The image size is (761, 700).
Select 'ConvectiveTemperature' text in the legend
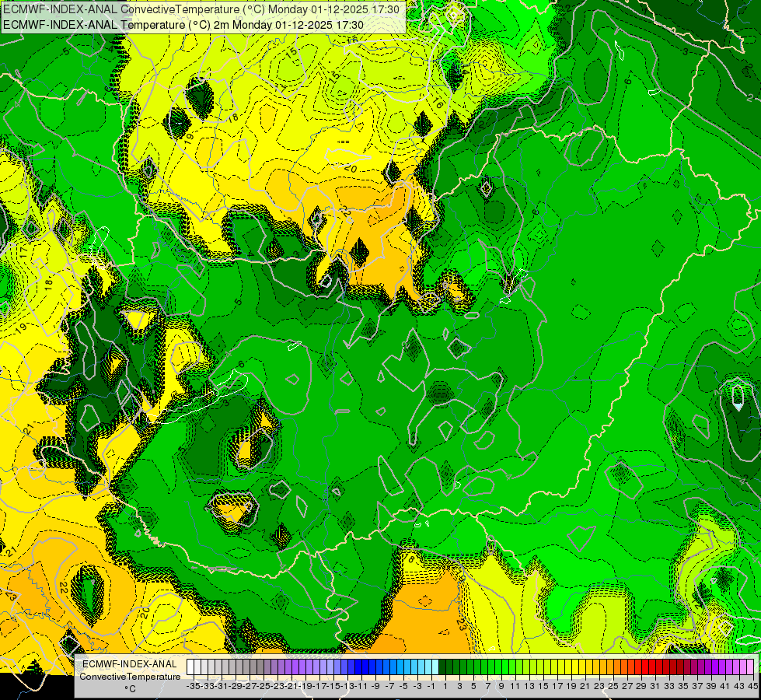pos(130,677)
